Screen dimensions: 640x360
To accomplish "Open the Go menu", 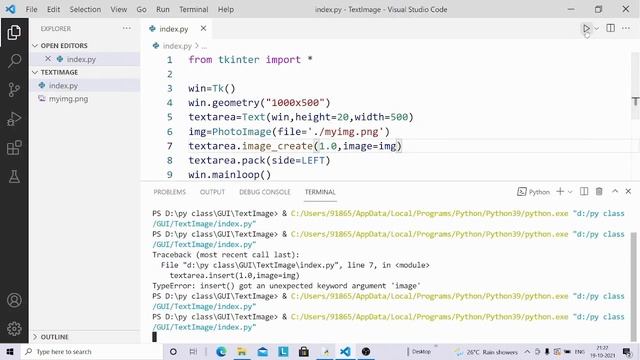I will click(141, 9).
